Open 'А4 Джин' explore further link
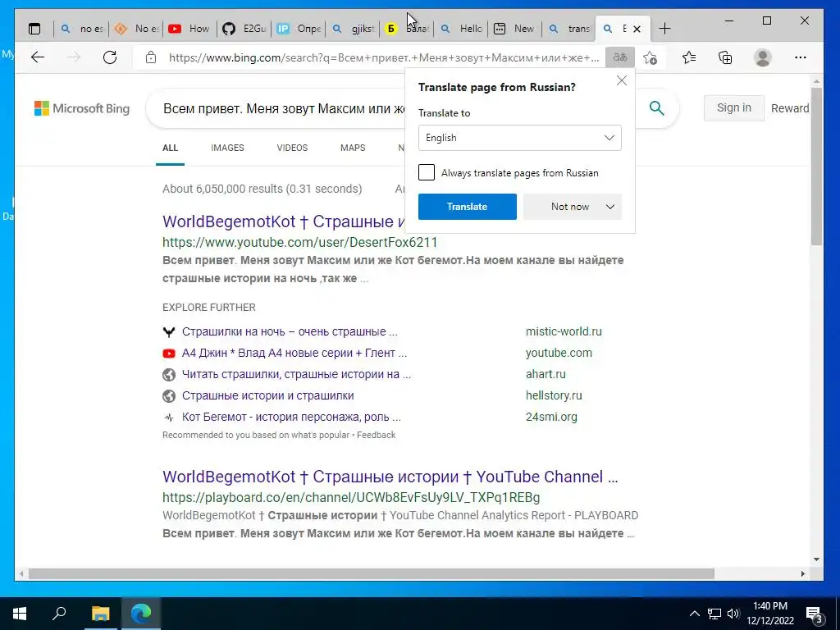The height and width of the screenshot is (630, 840). click(294, 353)
